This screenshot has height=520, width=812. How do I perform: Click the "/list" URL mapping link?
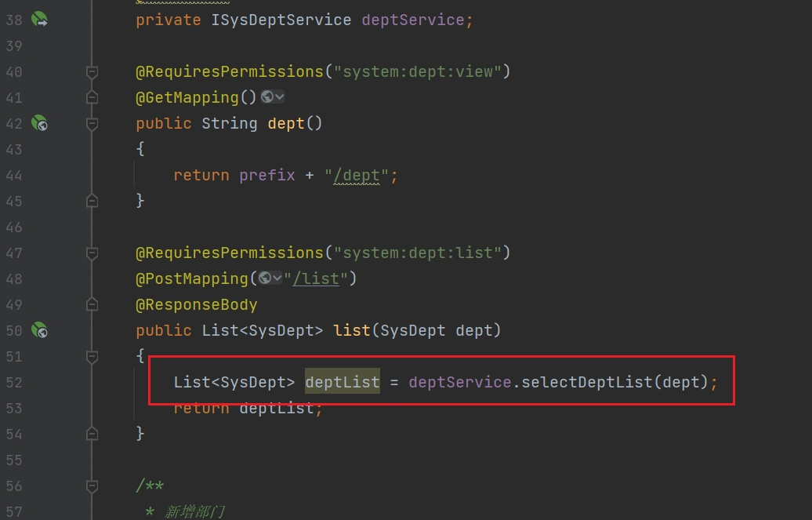point(316,278)
